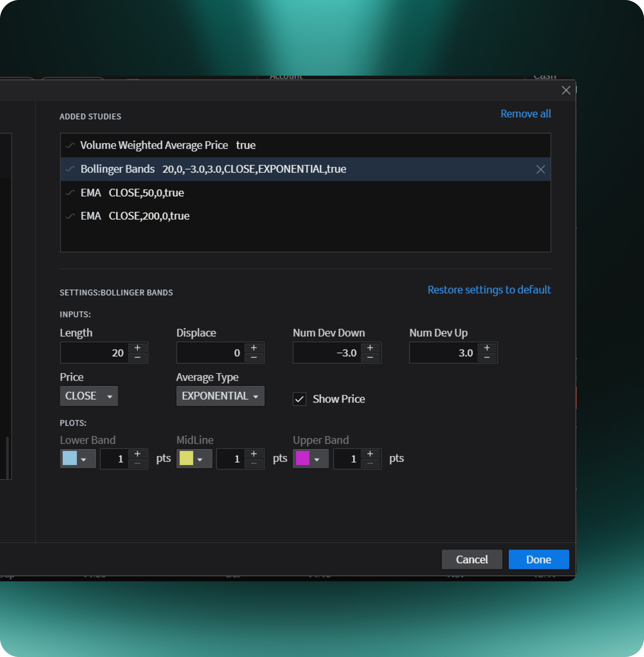The height and width of the screenshot is (657, 644).
Task: Toggle the Show Price checkbox
Action: pyautogui.click(x=299, y=399)
